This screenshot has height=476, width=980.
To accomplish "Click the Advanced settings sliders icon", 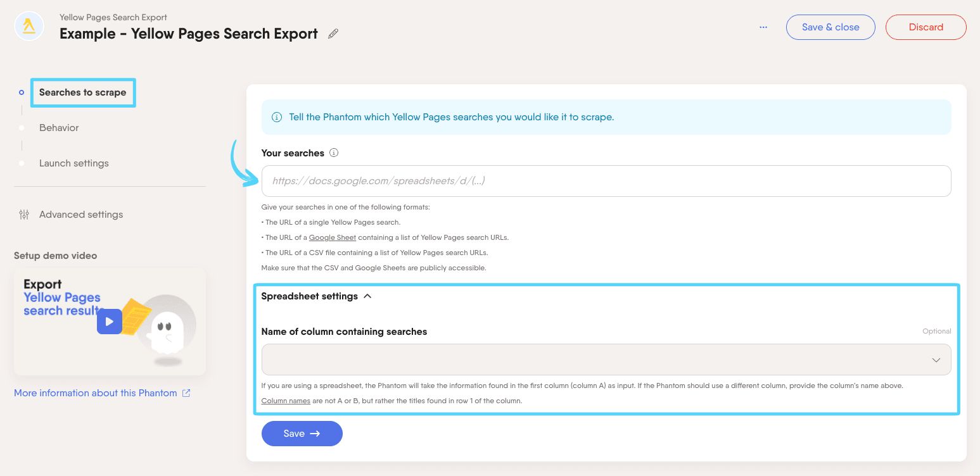I will click(24, 215).
